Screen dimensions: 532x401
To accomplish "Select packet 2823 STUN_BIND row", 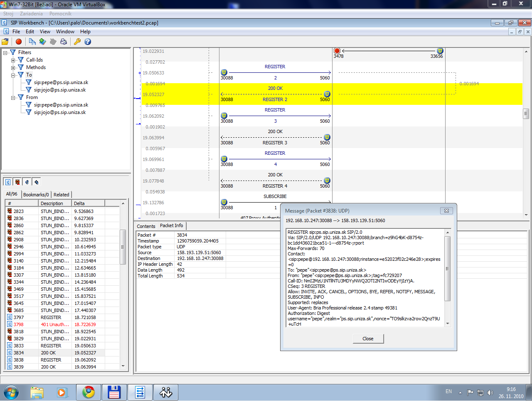I will click(x=63, y=211).
